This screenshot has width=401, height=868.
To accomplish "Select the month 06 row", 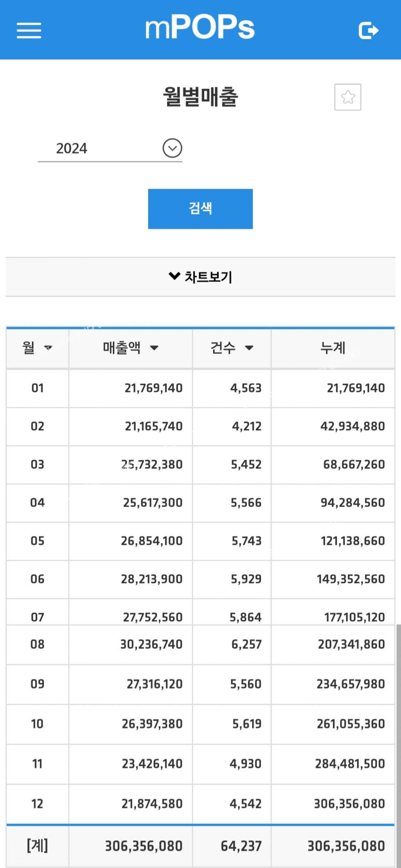I will pyautogui.click(x=37, y=579).
